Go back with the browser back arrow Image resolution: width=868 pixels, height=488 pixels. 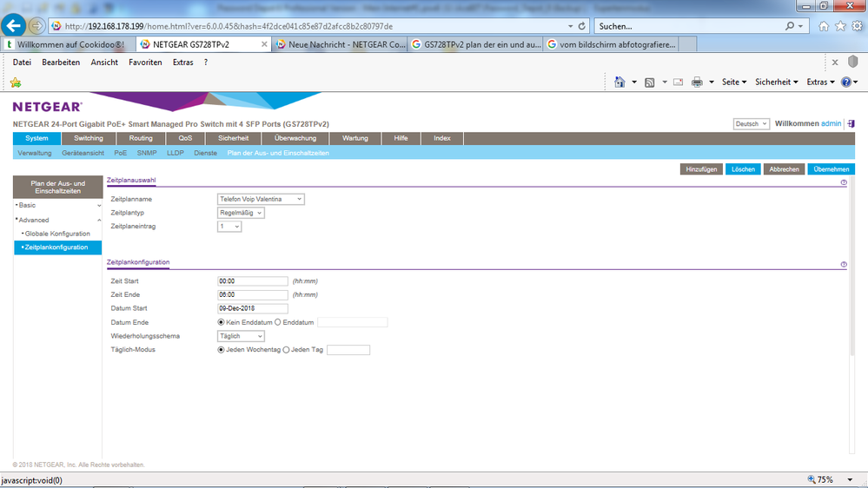(x=14, y=25)
